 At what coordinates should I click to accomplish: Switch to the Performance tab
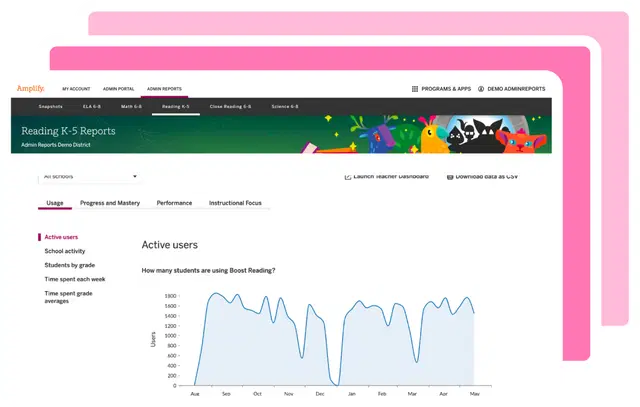(x=174, y=203)
